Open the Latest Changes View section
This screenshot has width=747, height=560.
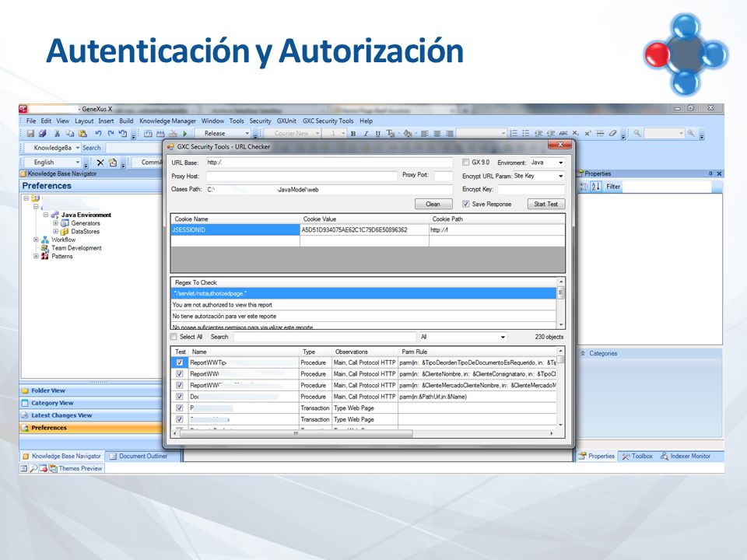coord(91,415)
